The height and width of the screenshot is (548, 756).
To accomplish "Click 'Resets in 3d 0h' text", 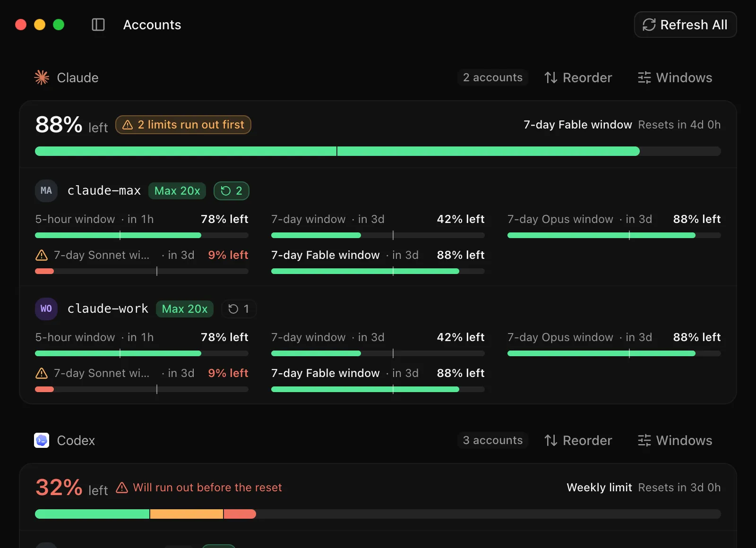I will click(679, 488).
